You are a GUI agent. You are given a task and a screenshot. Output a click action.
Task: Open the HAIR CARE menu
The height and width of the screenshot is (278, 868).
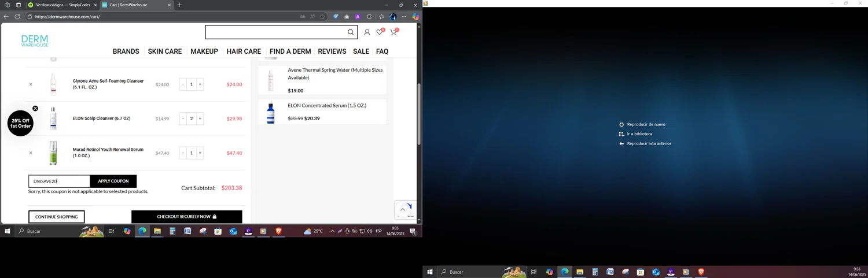coord(244,51)
